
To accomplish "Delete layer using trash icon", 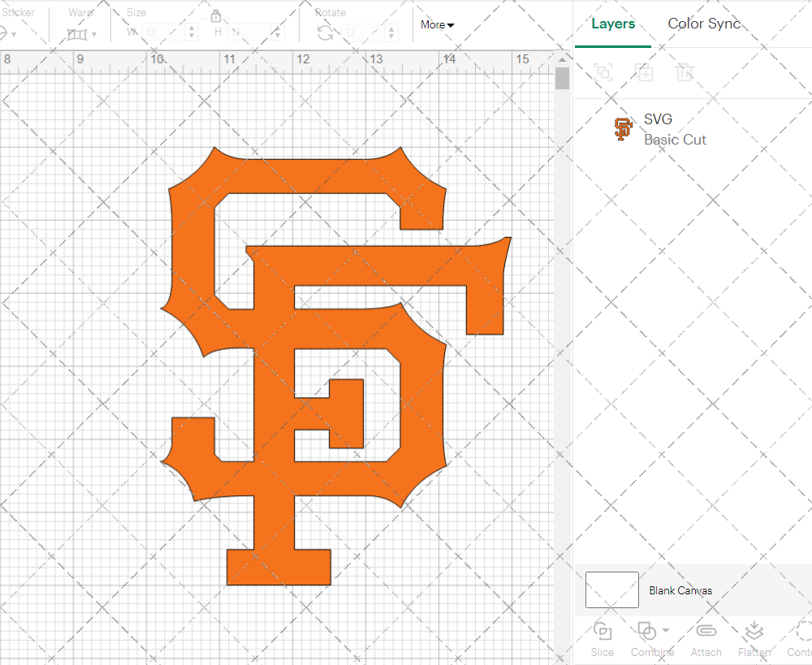I will click(x=685, y=72).
